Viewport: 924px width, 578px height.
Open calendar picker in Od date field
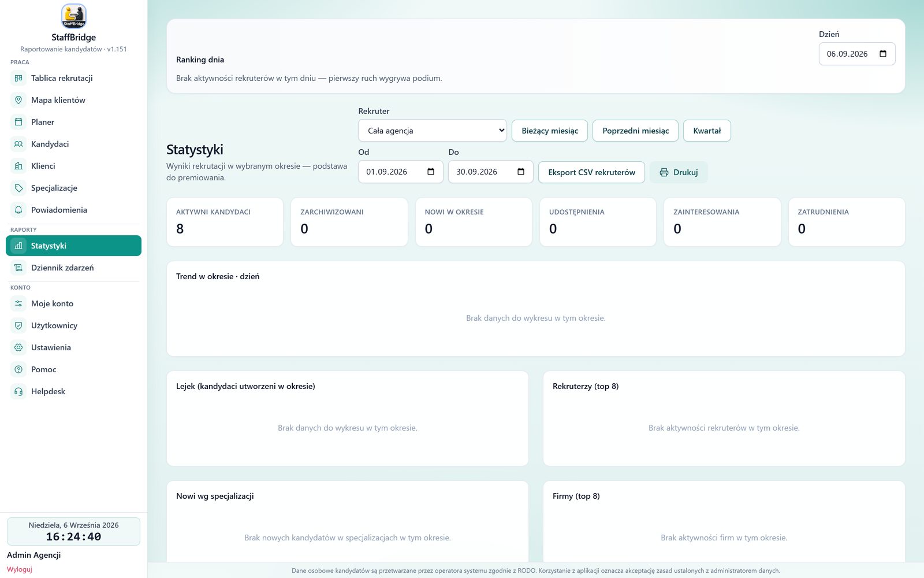click(431, 172)
